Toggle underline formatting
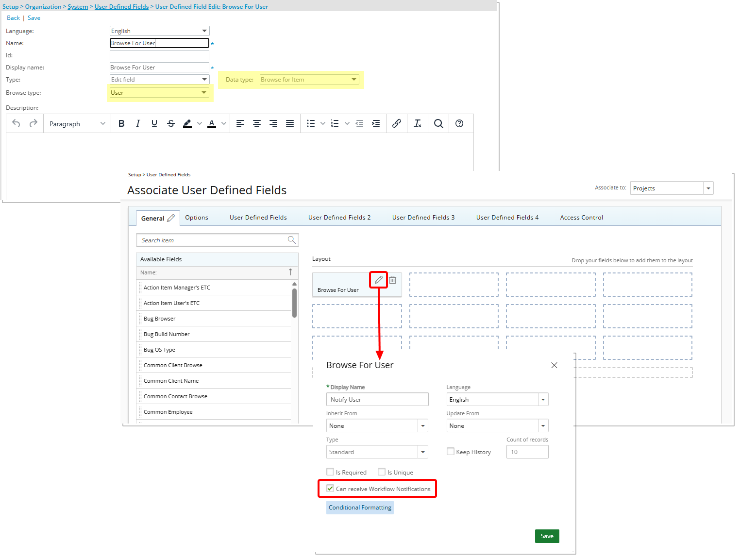Image resolution: width=740 pixels, height=560 pixels. (x=154, y=123)
